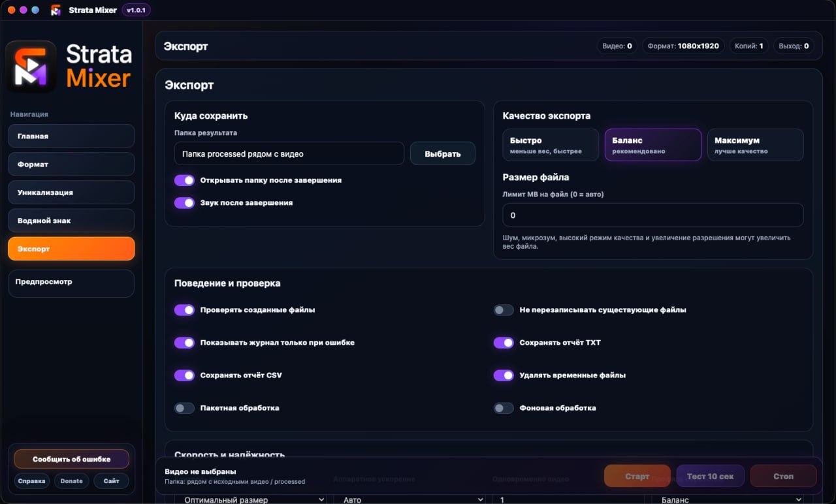Click the "Donate" link button
The image size is (836, 504).
pyautogui.click(x=72, y=481)
